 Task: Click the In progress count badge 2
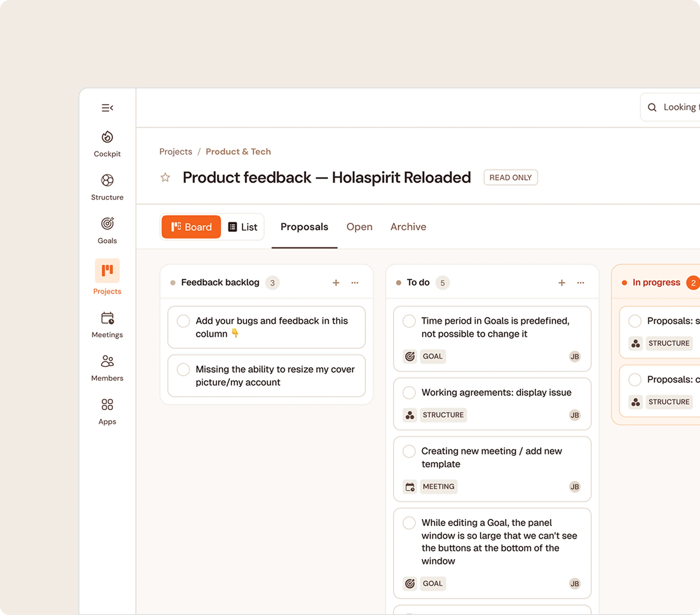click(x=693, y=283)
